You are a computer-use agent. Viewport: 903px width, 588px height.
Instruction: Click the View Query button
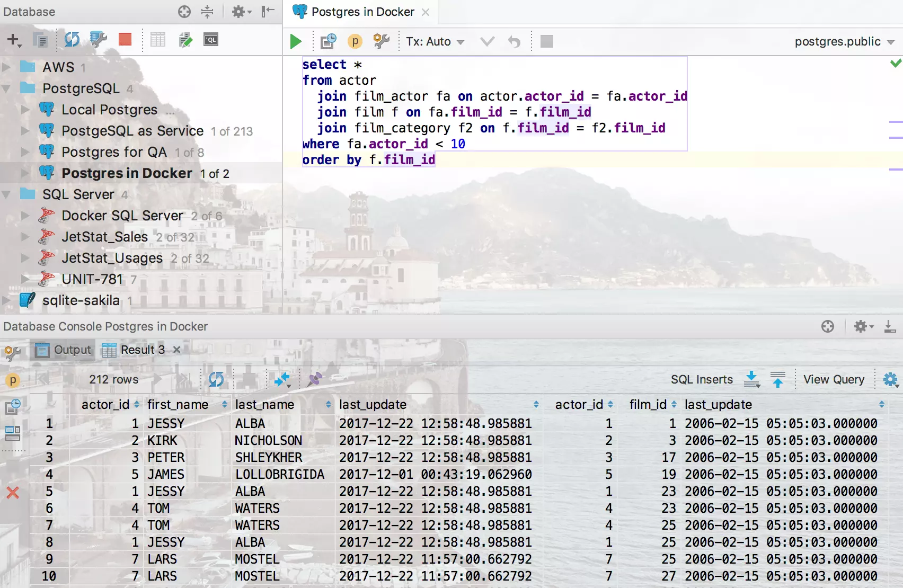click(833, 379)
